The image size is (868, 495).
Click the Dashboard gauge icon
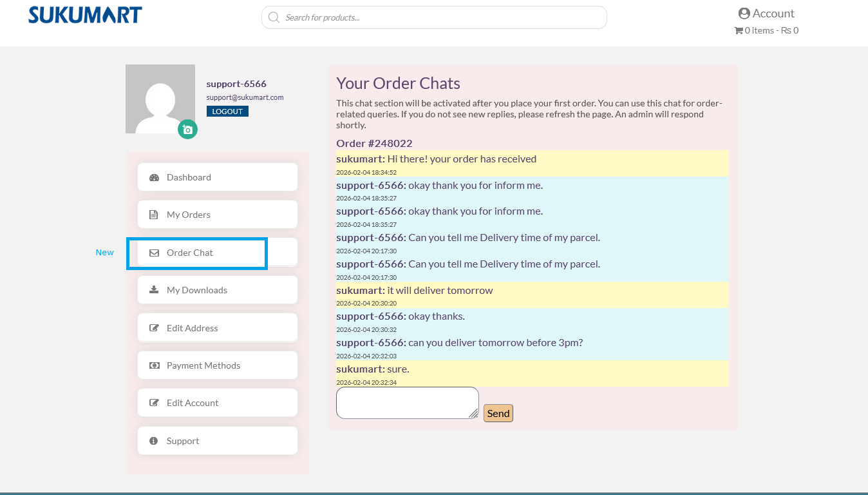(154, 177)
